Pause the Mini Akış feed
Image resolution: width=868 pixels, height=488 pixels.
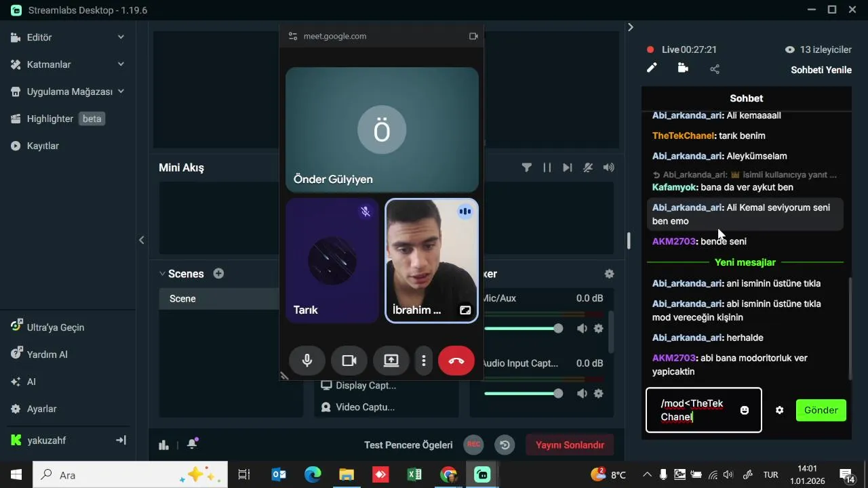tap(547, 167)
